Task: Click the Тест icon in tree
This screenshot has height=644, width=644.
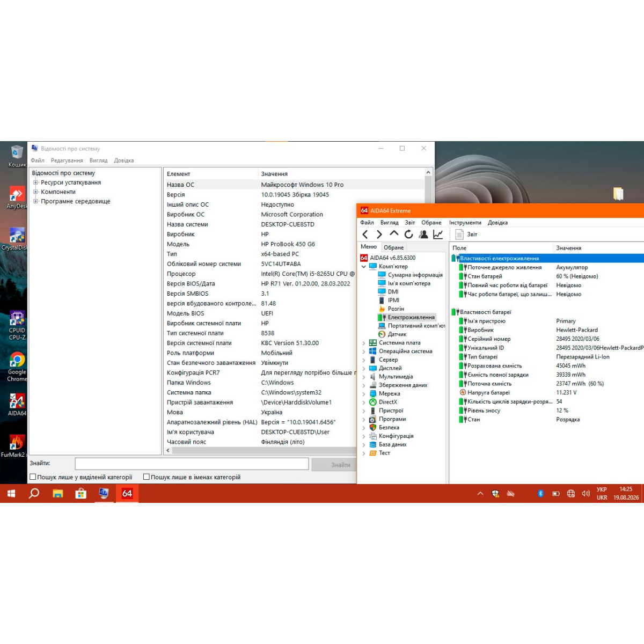Action: 373,453
